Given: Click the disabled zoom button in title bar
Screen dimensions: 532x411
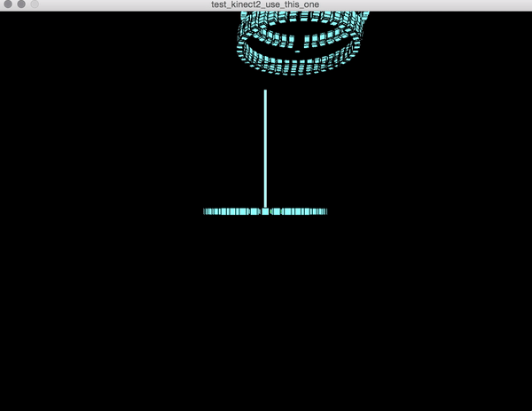Looking at the screenshot, I should pos(35,4).
